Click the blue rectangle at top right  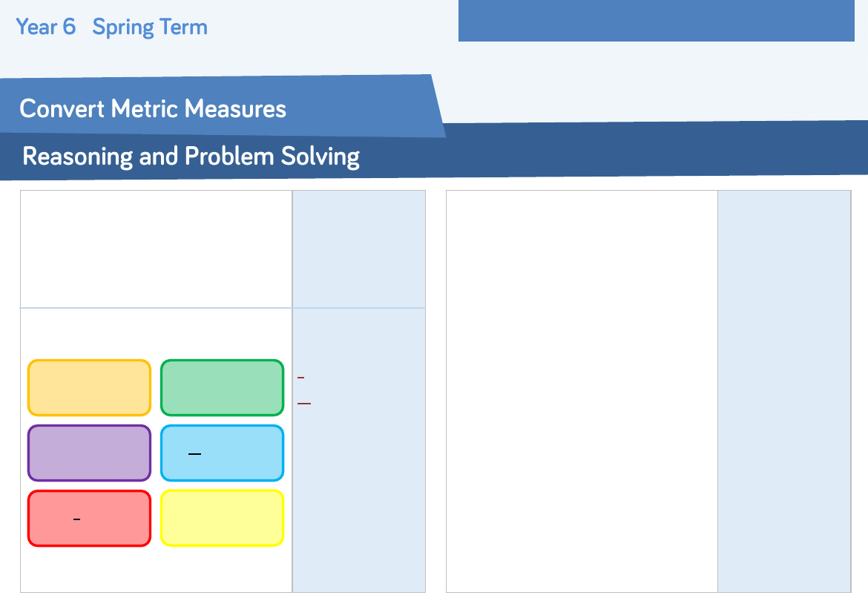[x=656, y=21]
